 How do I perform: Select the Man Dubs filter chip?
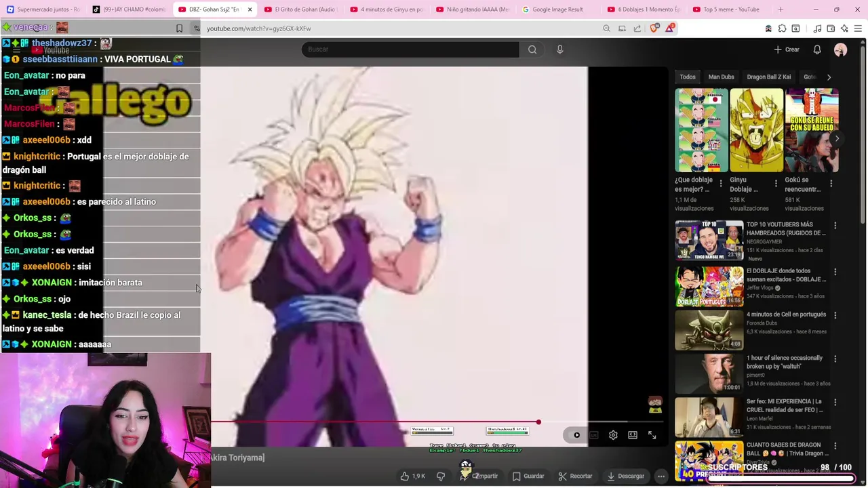coord(721,77)
